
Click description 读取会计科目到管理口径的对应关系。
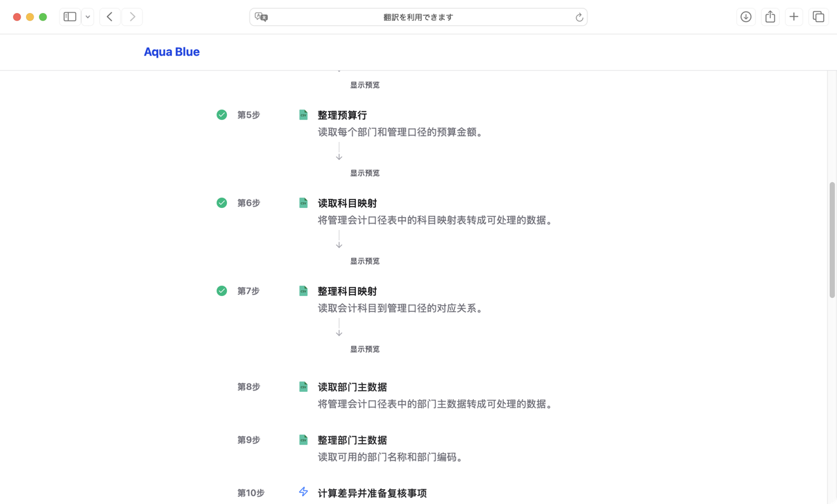[x=402, y=308]
